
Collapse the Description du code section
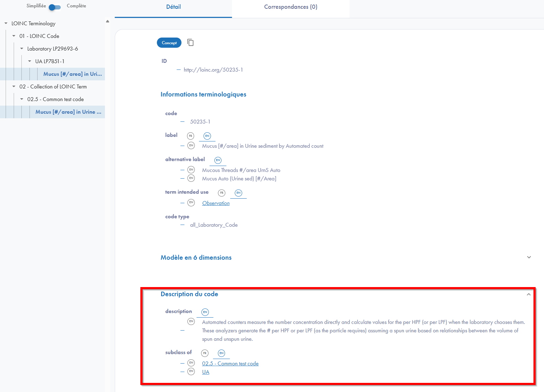click(529, 294)
